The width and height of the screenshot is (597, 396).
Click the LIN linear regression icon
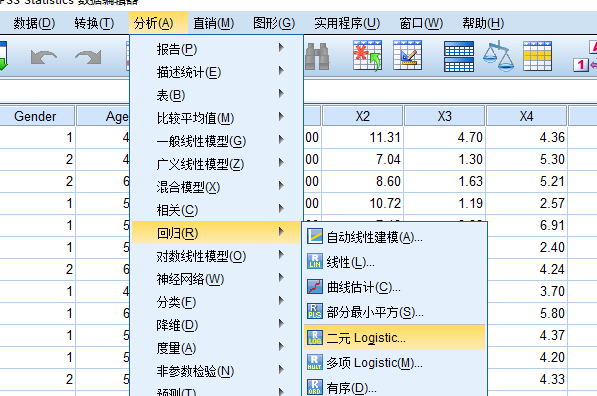tap(315, 261)
